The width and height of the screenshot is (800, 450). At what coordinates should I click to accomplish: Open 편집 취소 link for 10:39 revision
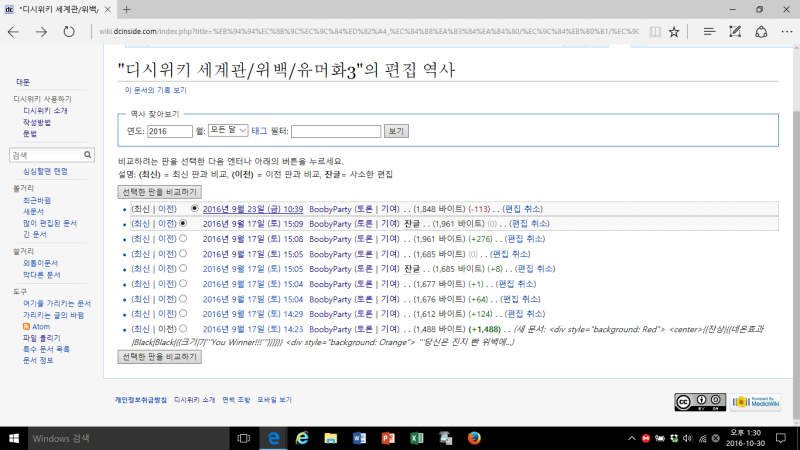[523, 209]
